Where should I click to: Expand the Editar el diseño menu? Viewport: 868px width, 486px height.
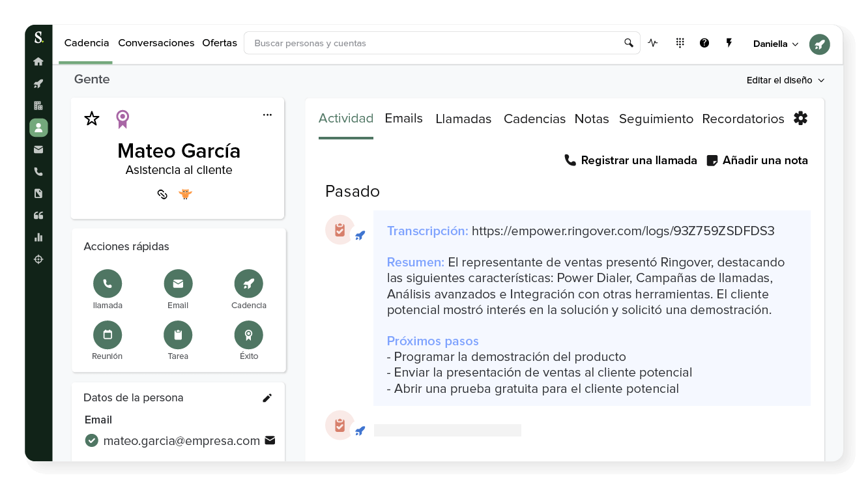(x=785, y=80)
